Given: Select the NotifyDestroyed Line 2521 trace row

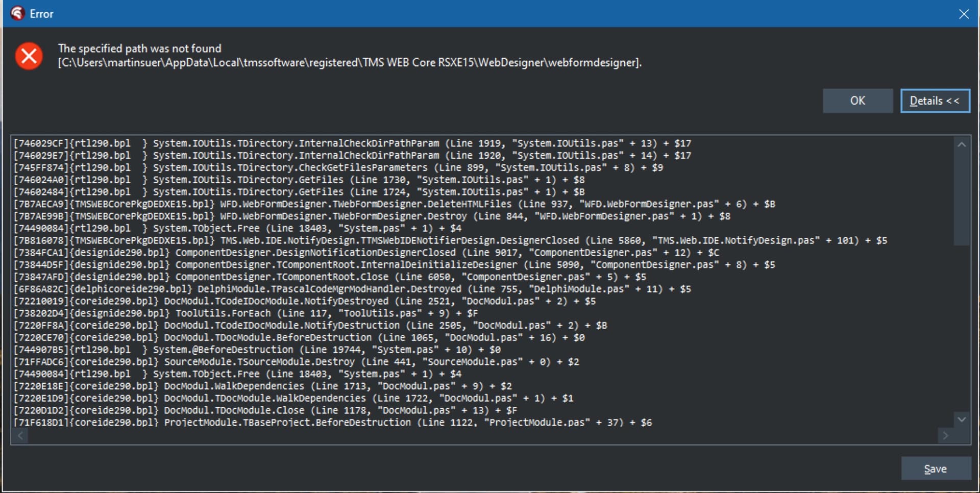Looking at the screenshot, I should [304, 302].
